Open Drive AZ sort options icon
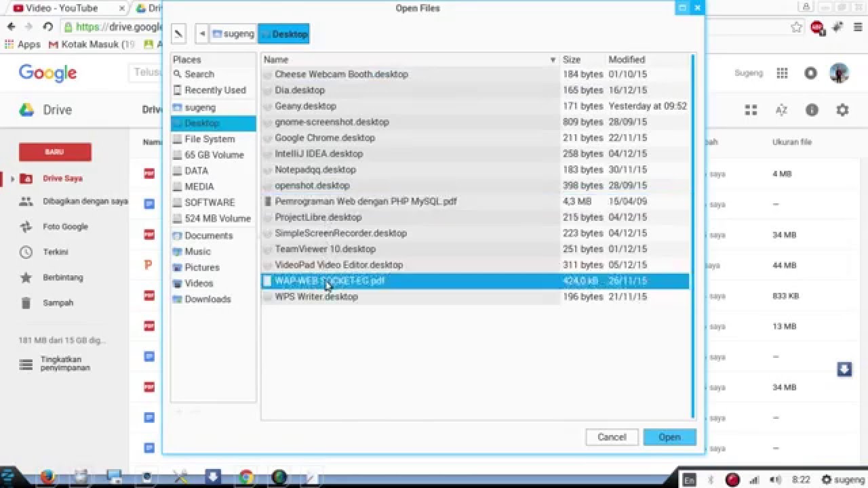Viewport: 868px width, 488px height. [x=781, y=110]
